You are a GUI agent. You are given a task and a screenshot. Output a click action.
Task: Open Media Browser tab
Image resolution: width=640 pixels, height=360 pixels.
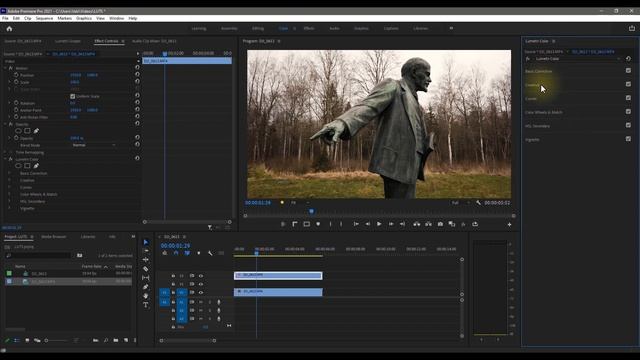click(53, 237)
